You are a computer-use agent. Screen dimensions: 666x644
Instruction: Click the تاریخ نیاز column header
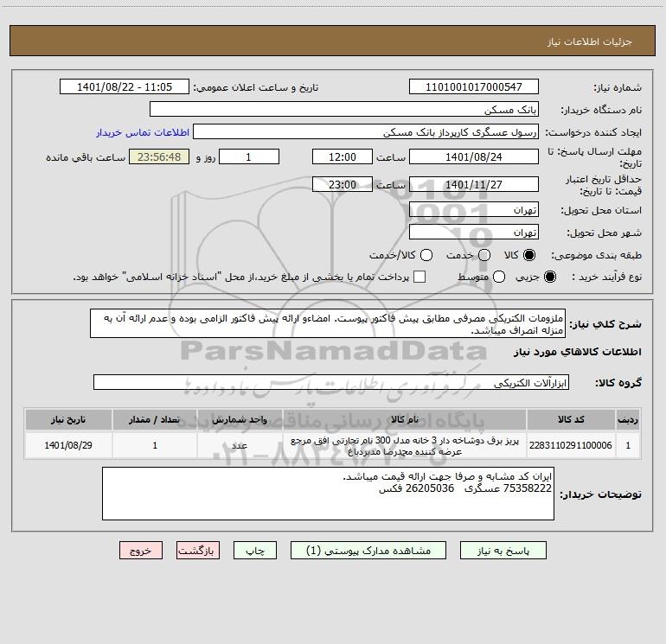(68, 420)
